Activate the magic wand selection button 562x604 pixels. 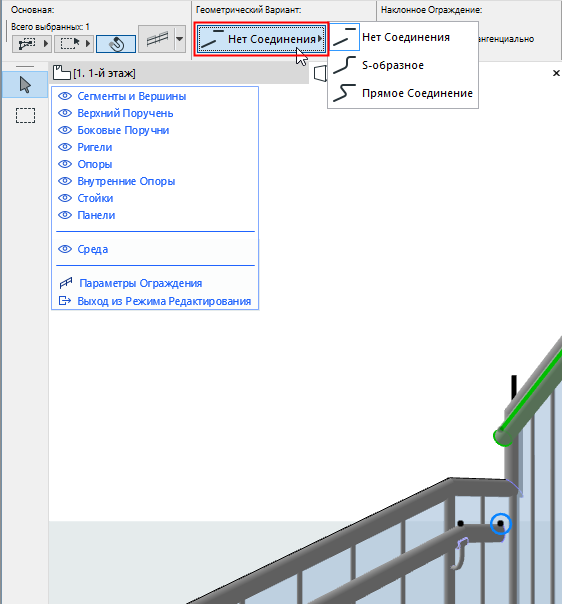click(x=116, y=44)
